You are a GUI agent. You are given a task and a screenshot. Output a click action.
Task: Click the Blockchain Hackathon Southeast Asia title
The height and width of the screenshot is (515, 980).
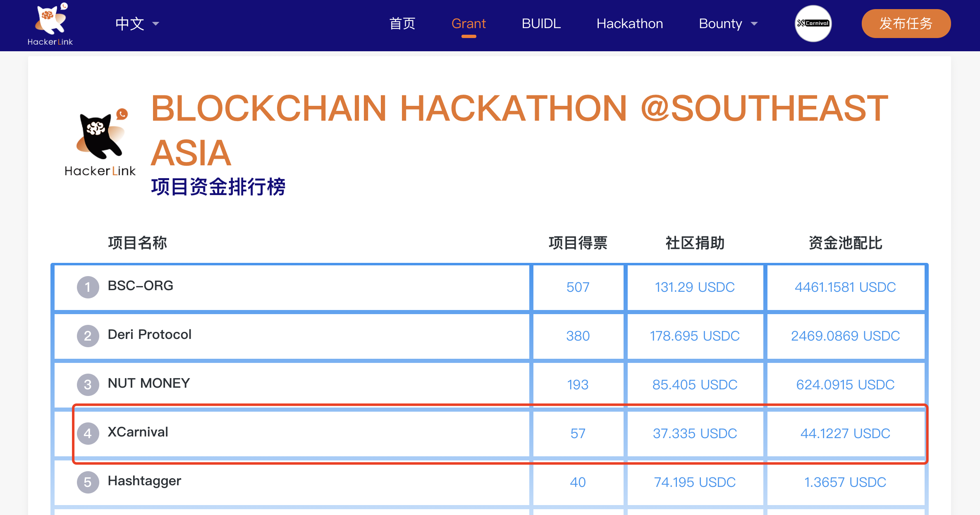[519, 130]
